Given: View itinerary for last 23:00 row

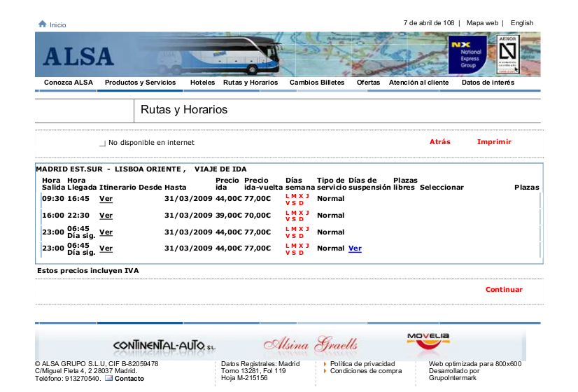Looking at the screenshot, I should click(106, 248).
